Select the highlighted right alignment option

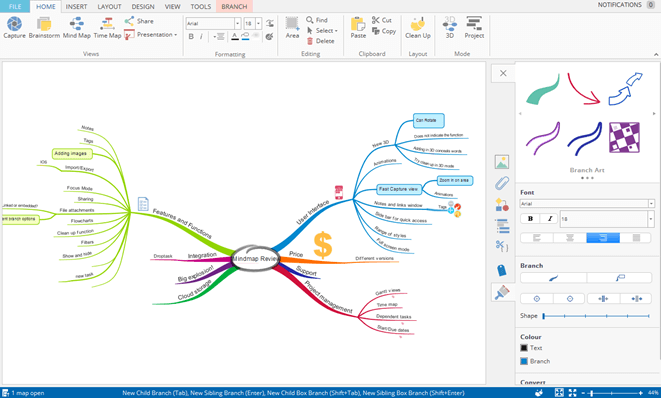(x=603, y=238)
